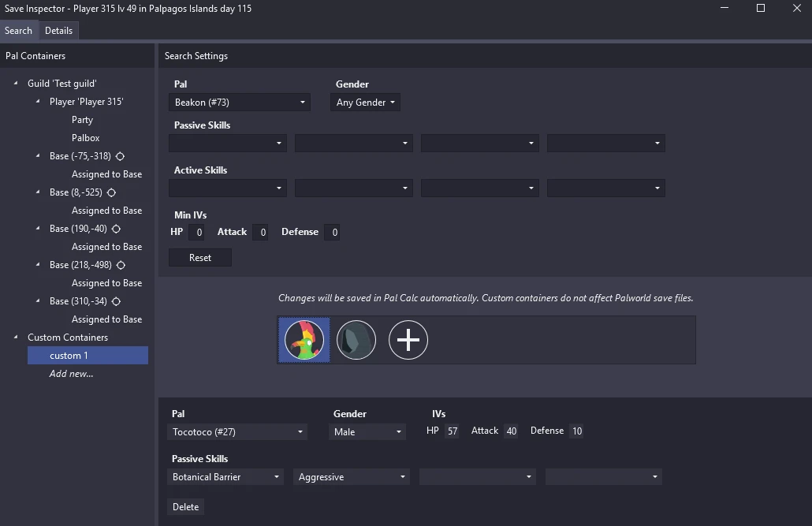Select Assigned to Base under Base (310,-34)

[106, 319]
